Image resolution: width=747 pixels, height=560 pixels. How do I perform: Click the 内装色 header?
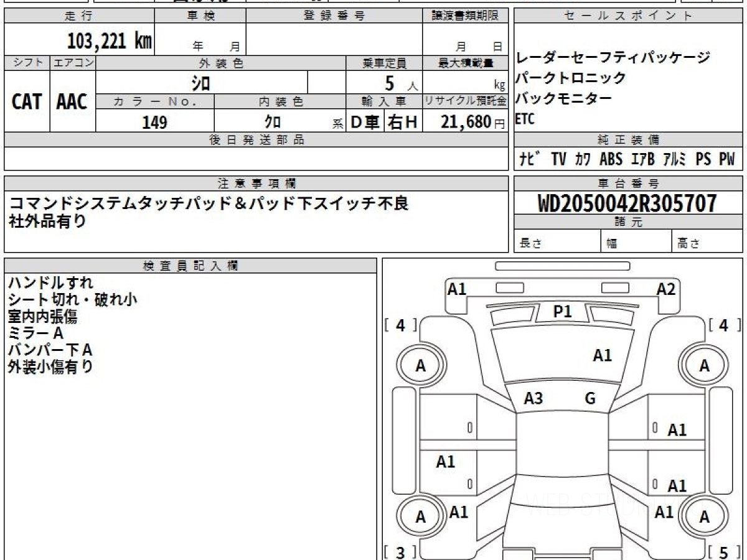pos(280,101)
